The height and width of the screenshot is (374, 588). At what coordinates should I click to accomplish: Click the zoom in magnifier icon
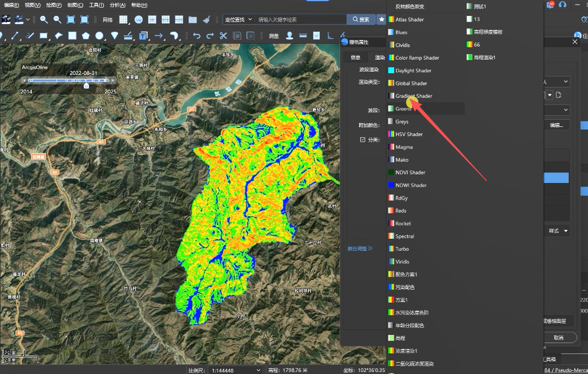(x=44, y=20)
